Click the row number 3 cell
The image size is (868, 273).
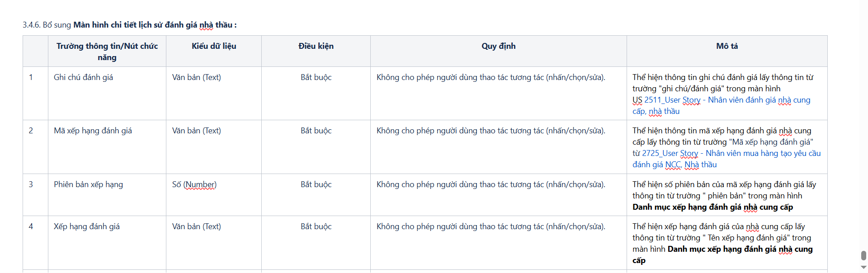31,184
